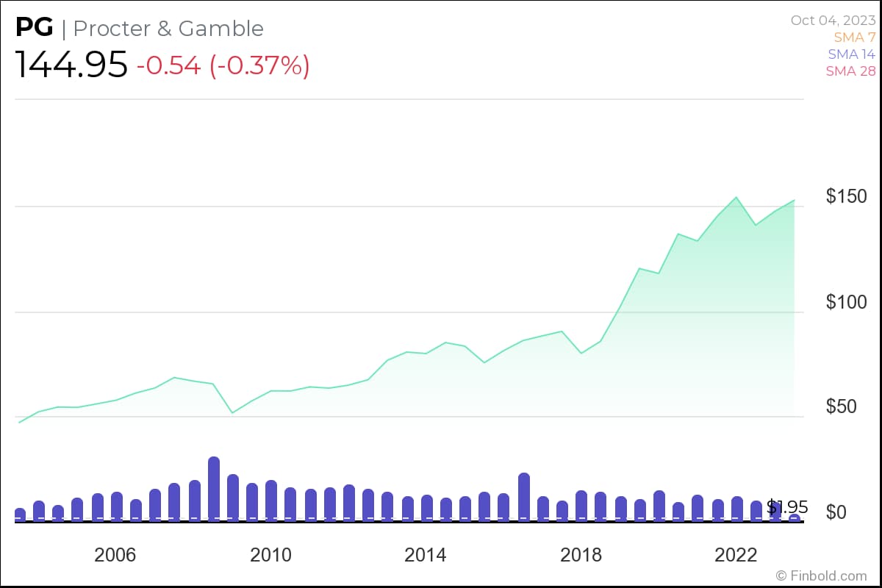Viewport: 882px width, 588px height.
Task: Click the $150 axis label
Action: click(847, 196)
